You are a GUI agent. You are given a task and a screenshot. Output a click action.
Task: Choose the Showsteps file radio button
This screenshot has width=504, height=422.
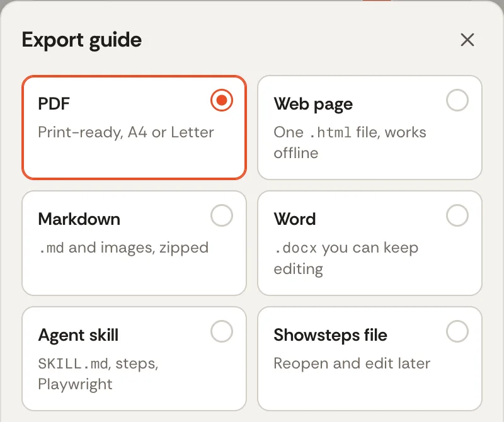457,331
